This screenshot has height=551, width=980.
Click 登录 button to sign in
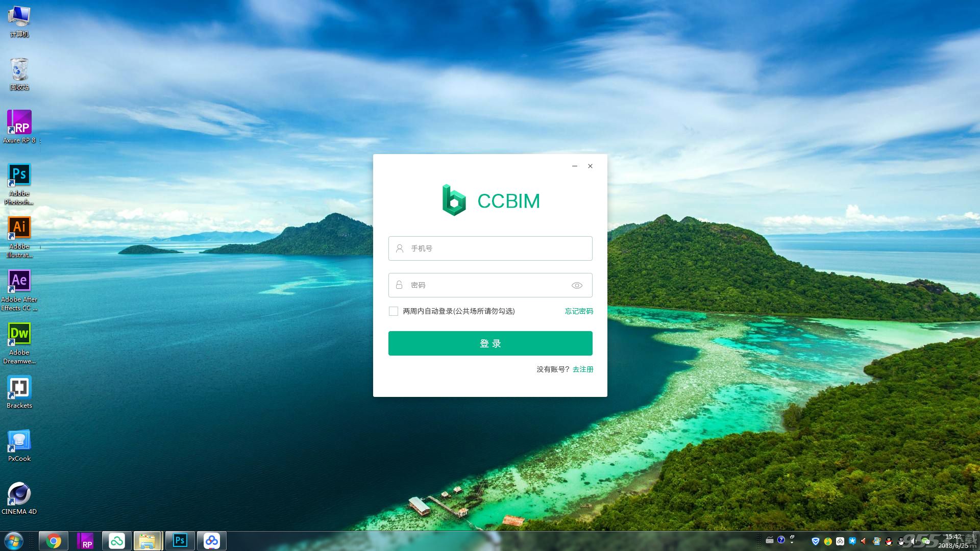[x=490, y=343]
